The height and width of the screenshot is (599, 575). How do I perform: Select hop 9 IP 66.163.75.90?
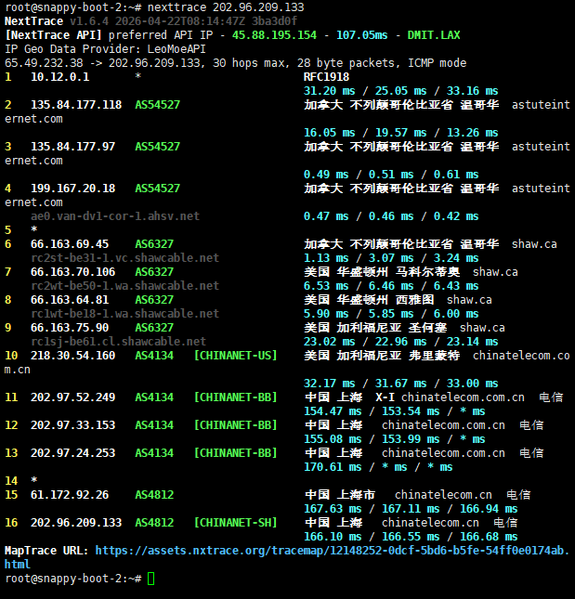(70, 327)
